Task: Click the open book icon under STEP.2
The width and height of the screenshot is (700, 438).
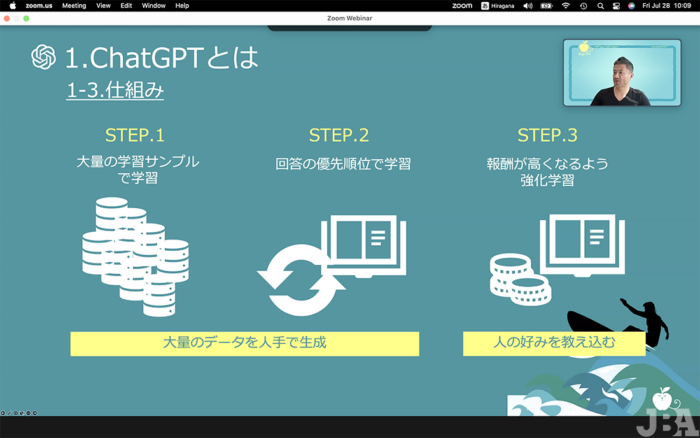Action: click(363, 246)
